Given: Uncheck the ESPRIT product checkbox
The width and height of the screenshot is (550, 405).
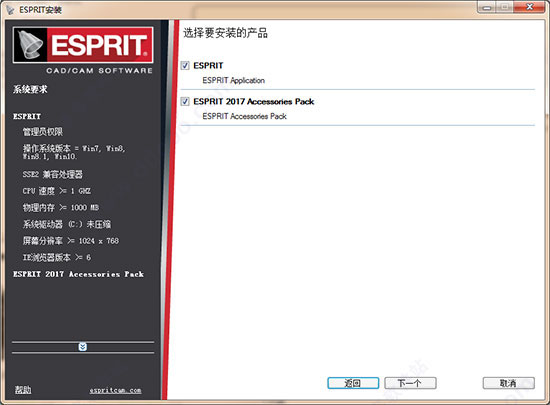Looking at the screenshot, I should 185,66.
